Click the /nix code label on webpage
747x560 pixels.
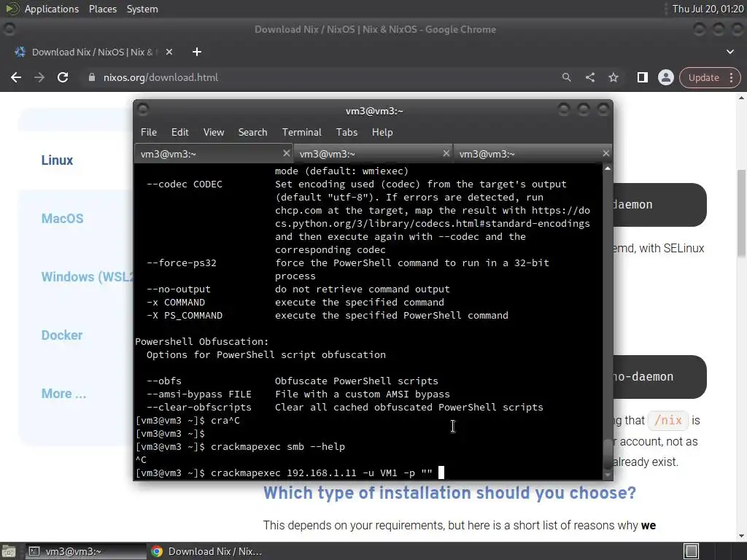click(668, 421)
